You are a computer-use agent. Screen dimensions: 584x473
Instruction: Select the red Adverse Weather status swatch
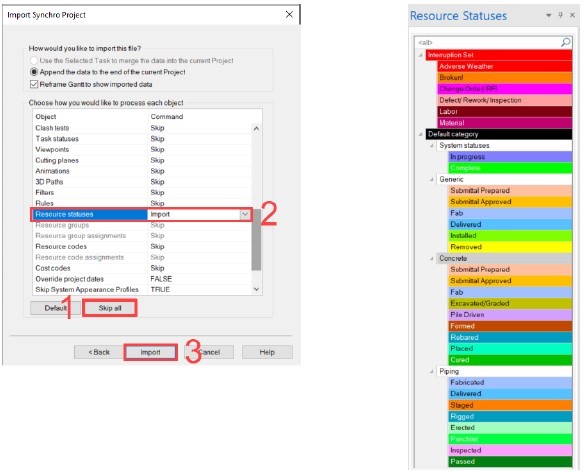(x=505, y=66)
